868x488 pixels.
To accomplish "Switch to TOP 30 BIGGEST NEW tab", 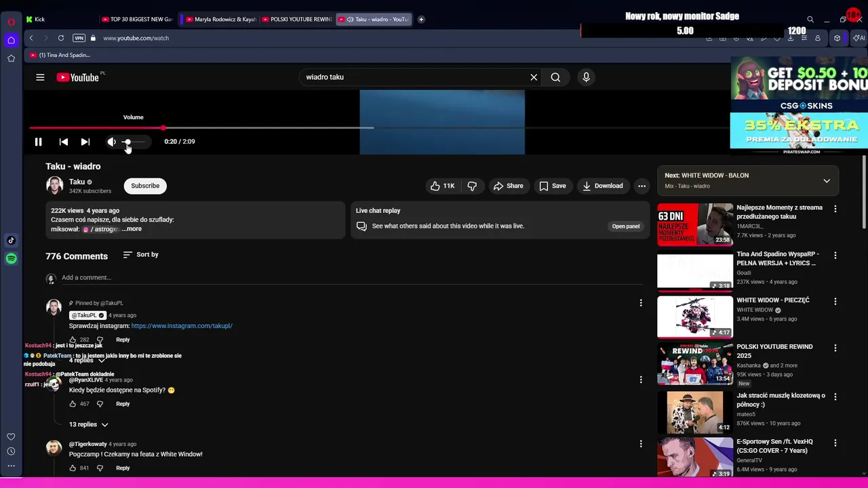I will coord(137,19).
